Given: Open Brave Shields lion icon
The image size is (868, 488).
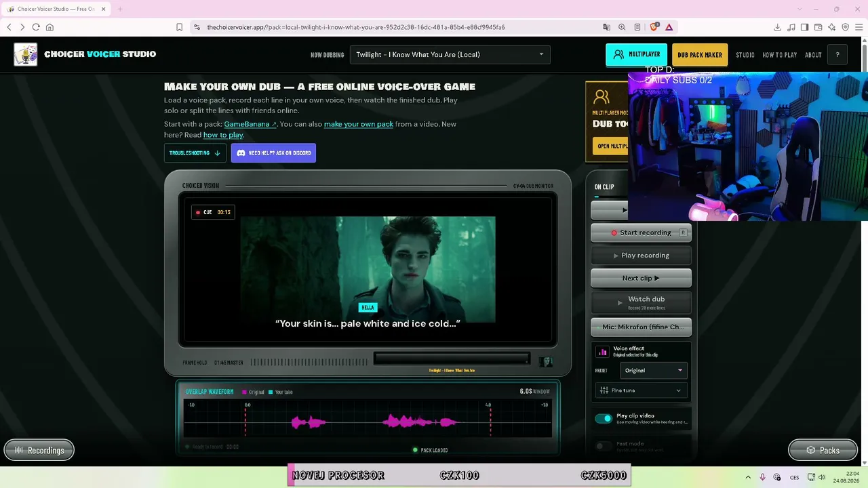Looking at the screenshot, I should (x=654, y=27).
